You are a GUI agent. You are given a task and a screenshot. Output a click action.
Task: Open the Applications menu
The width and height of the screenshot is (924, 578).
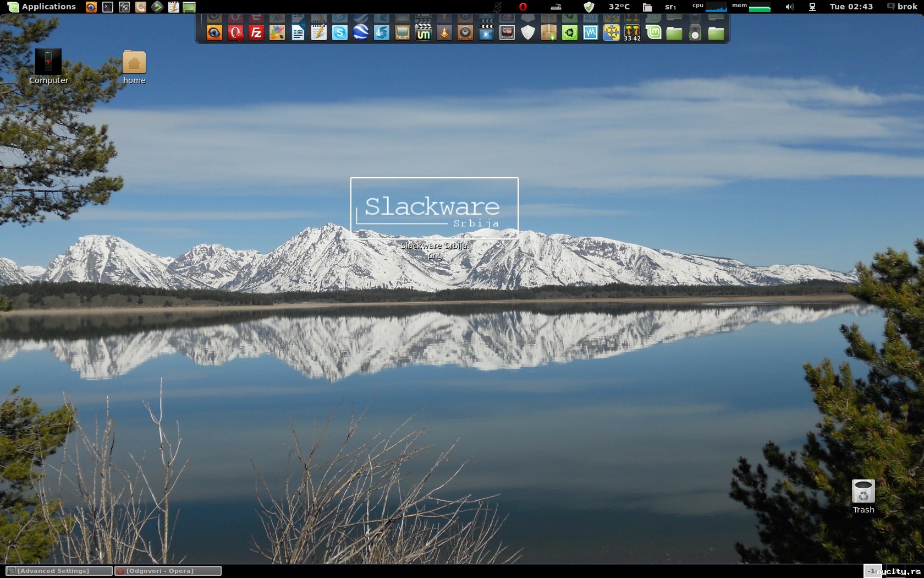pos(42,7)
